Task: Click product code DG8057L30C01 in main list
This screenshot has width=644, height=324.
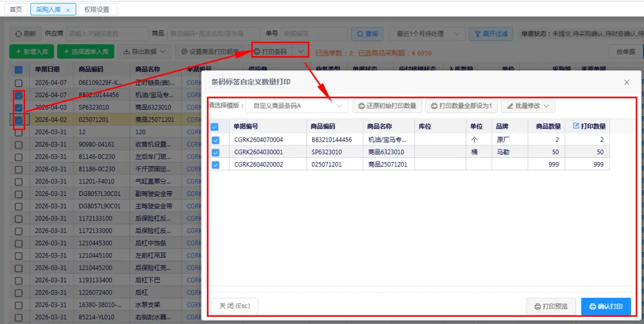Action: 100,194
